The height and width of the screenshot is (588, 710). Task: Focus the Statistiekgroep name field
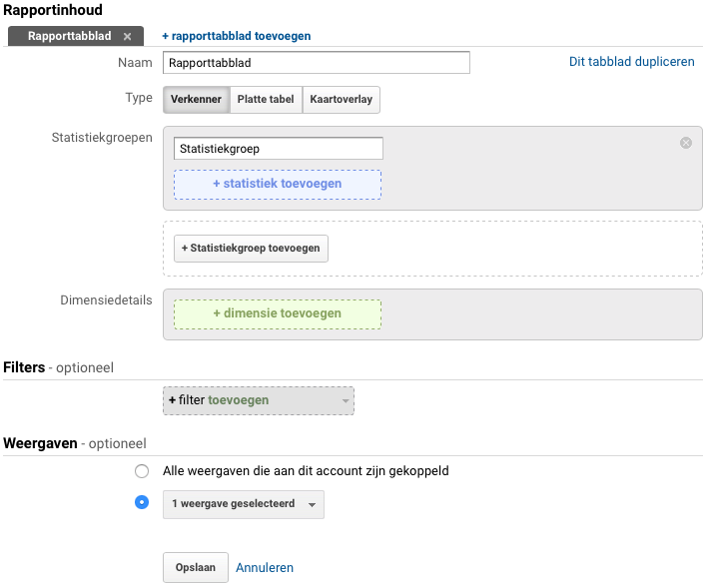tap(278, 149)
